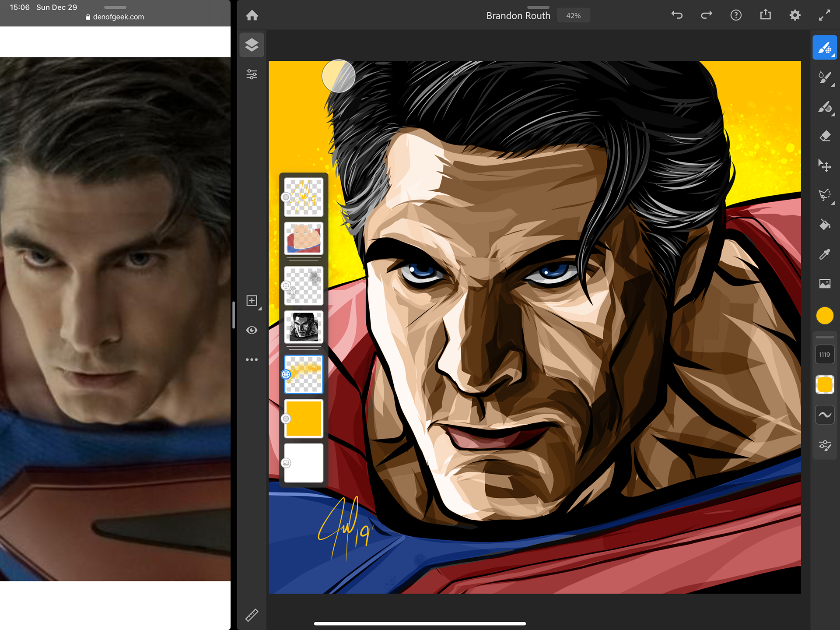This screenshot has width=840, height=630.
Task: Select the white background layer
Action: 304,463
